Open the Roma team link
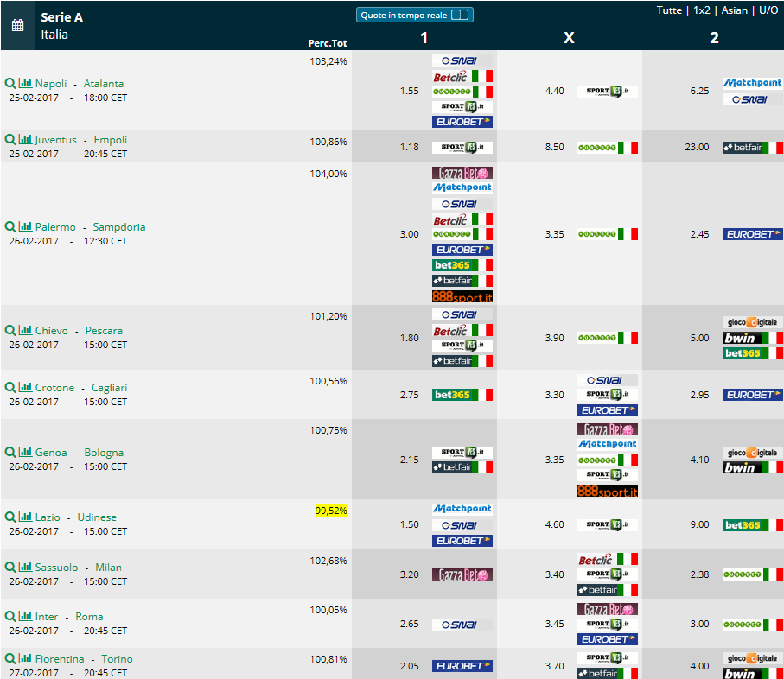Screen dimensions: 784x679 tap(89, 617)
